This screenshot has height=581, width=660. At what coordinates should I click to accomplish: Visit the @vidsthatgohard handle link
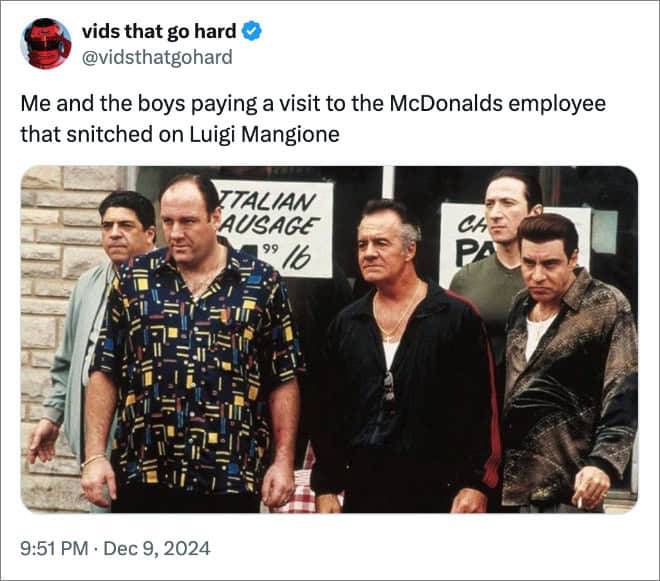click(x=157, y=57)
